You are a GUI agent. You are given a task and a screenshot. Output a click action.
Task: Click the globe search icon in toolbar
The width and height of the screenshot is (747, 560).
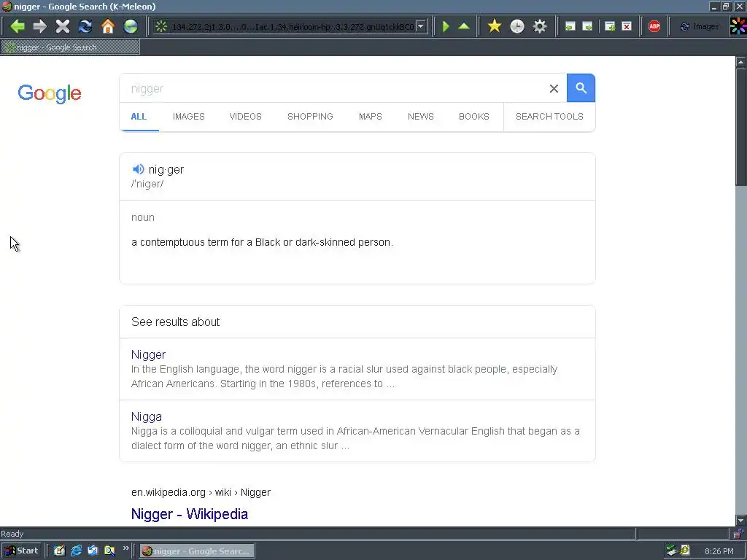131,26
